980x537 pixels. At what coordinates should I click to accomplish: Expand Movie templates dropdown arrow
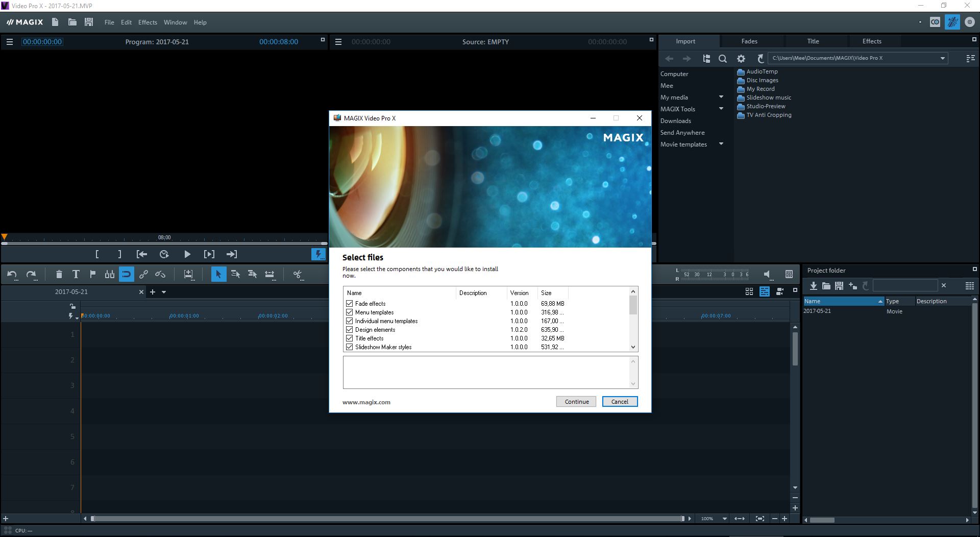(x=721, y=143)
